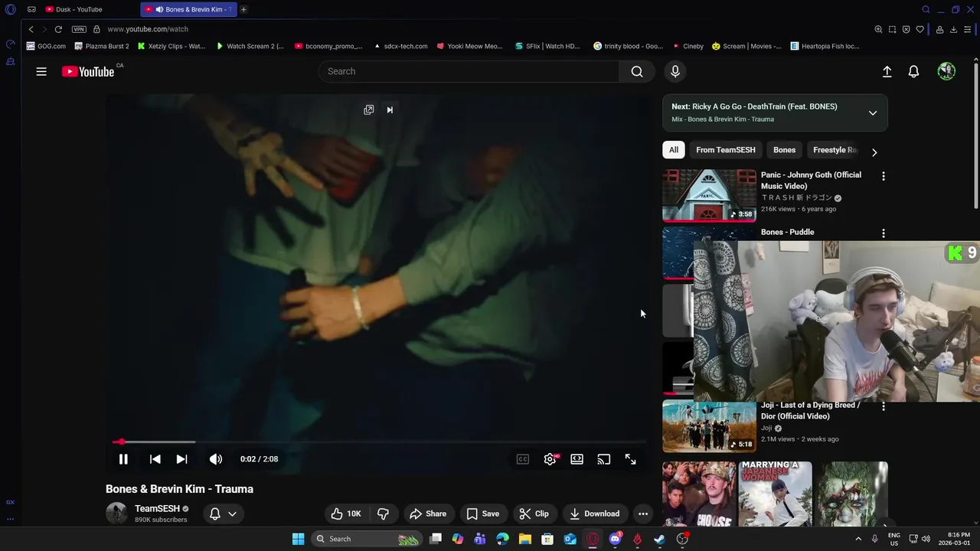Viewport: 980px width, 551px height.
Task: Toggle the miniplayer overlay icon atop video
Action: click(369, 110)
